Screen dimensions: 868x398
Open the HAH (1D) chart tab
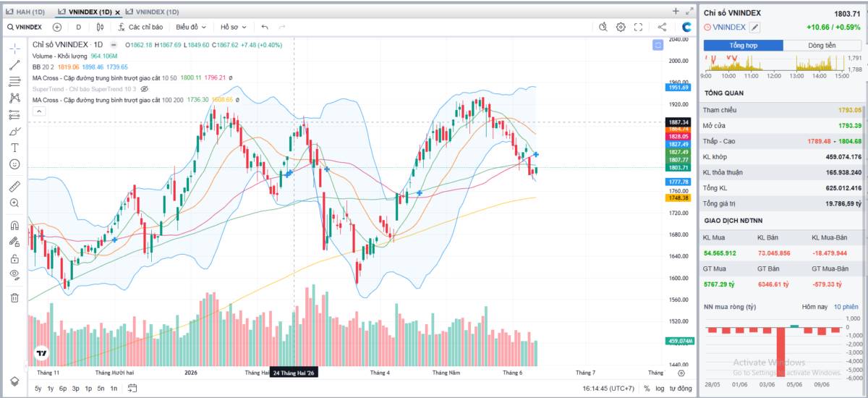pyautogui.click(x=26, y=12)
